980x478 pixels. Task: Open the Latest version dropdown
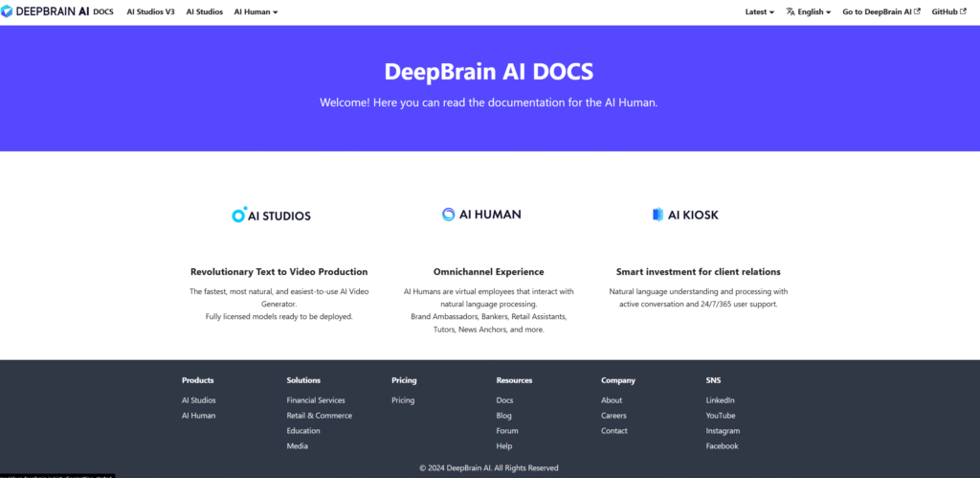pyautogui.click(x=759, y=11)
